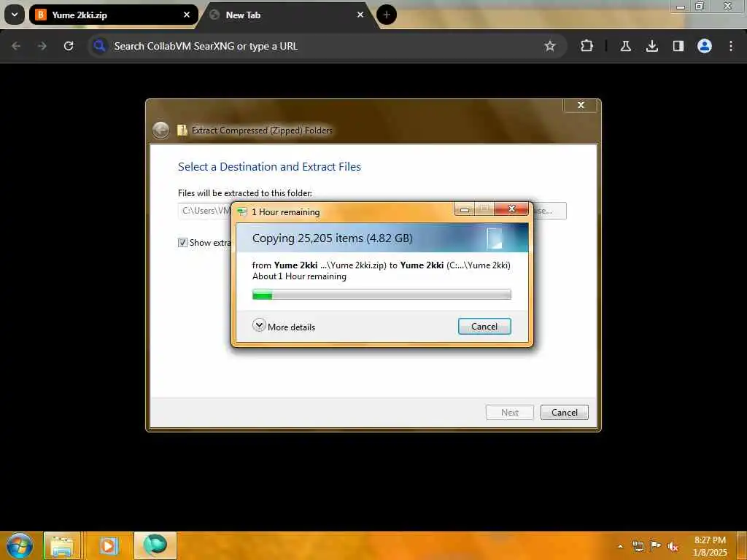The image size is (747, 560).
Task: Click 'Select a Destination and Extract Files' heading
Action: point(269,167)
